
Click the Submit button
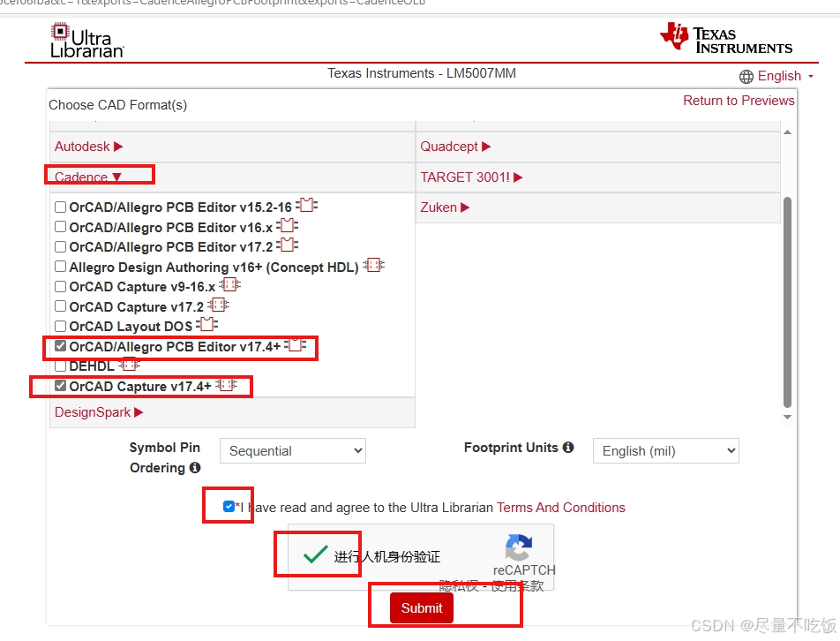pyautogui.click(x=422, y=607)
